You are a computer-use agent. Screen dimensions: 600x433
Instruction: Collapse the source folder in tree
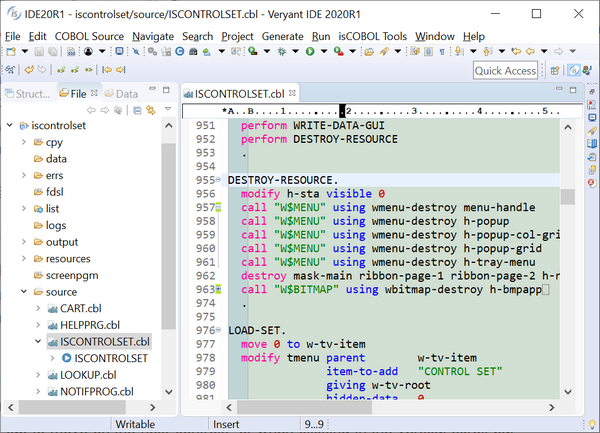[24, 291]
